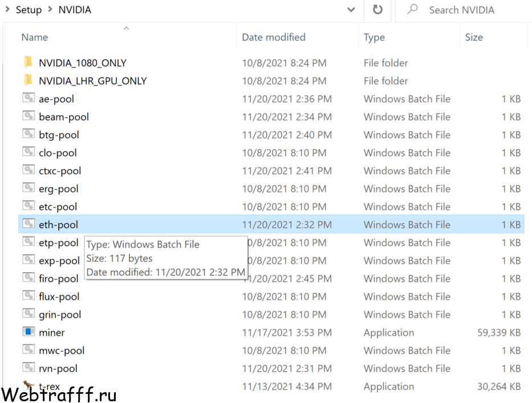Select the grin-pool batch file icon
This screenshot has height=403, width=532.
[x=29, y=314]
